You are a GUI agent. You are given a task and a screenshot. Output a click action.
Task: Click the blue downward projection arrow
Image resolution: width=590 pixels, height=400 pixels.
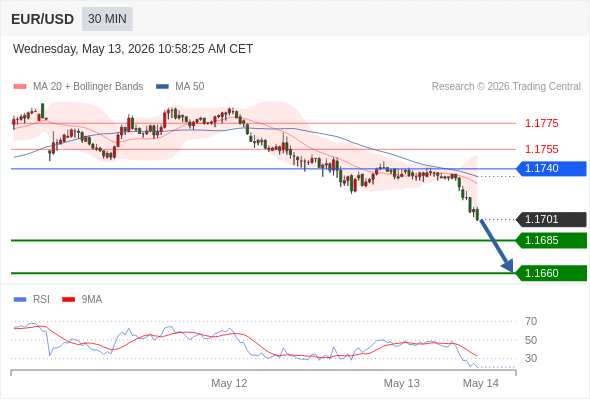tap(497, 246)
